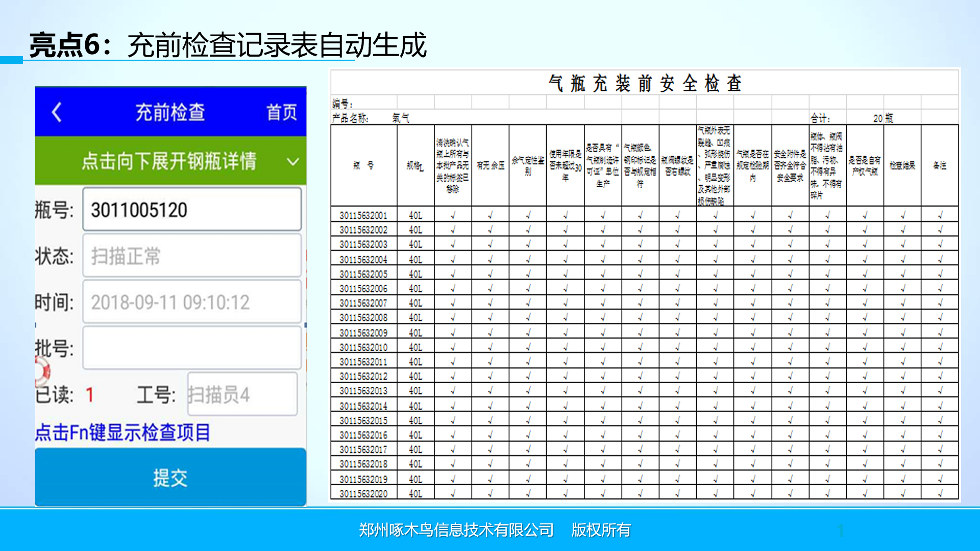Click the 充前检查 title in app header
Image resolution: width=980 pixels, height=551 pixels.
tap(170, 112)
